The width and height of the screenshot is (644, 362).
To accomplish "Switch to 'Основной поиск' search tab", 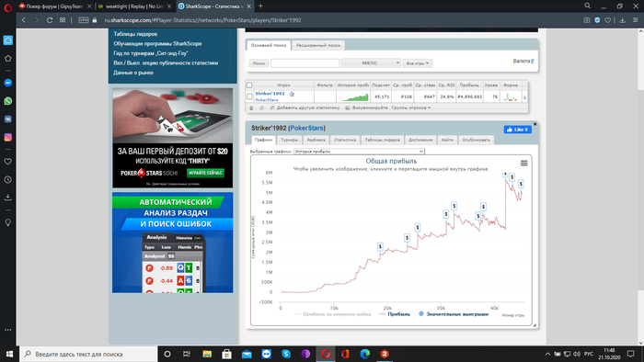I will click(x=269, y=45).
